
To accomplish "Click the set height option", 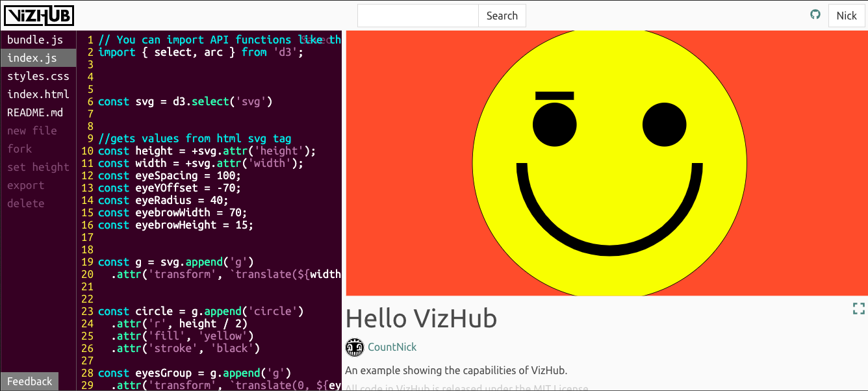I will (38, 167).
